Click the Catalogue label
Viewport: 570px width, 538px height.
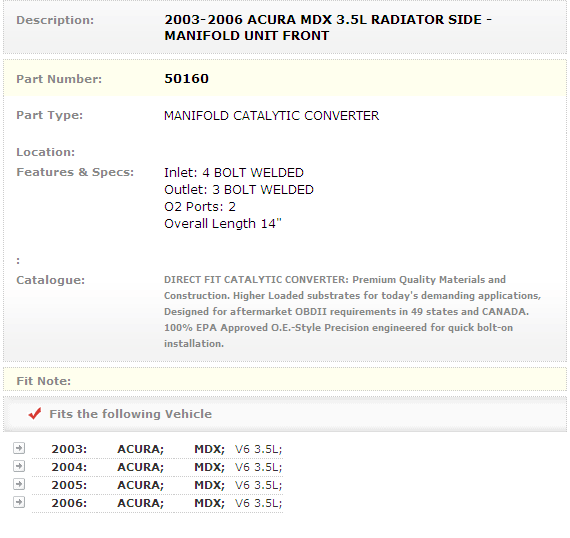(x=51, y=280)
